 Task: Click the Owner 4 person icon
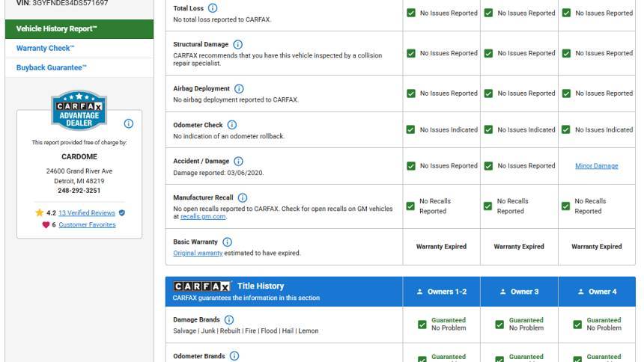(x=581, y=292)
